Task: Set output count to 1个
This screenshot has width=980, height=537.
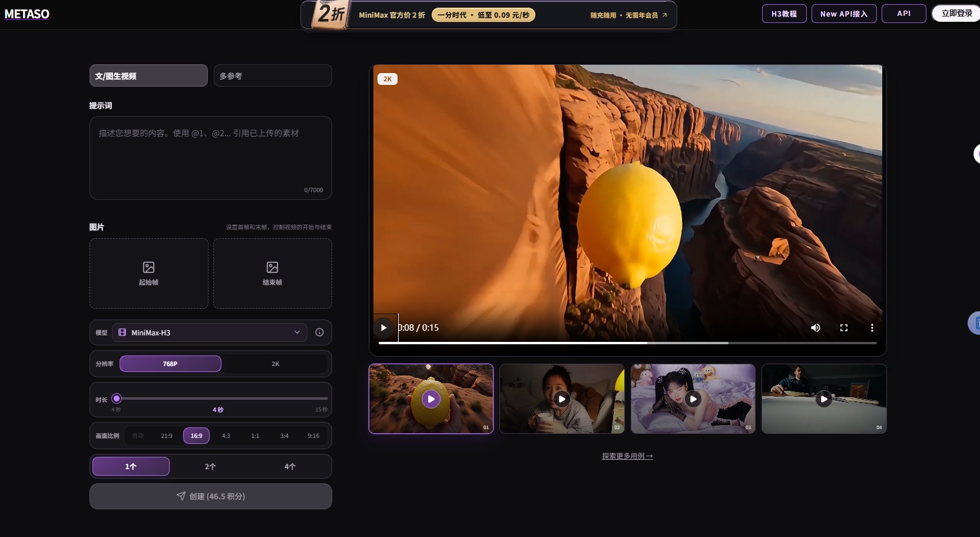Action: (131, 466)
